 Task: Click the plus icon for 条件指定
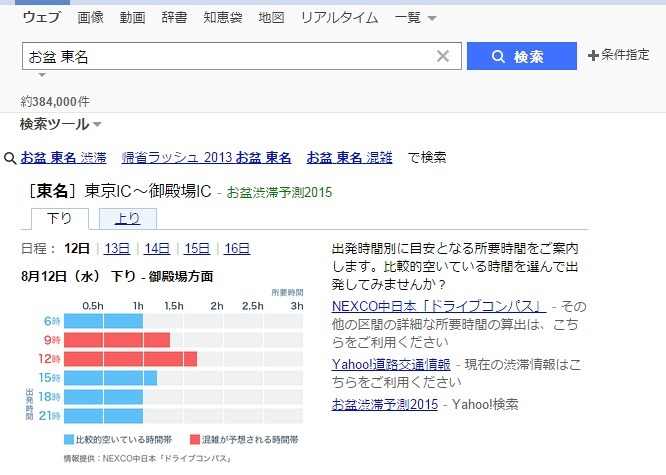point(593,55)
